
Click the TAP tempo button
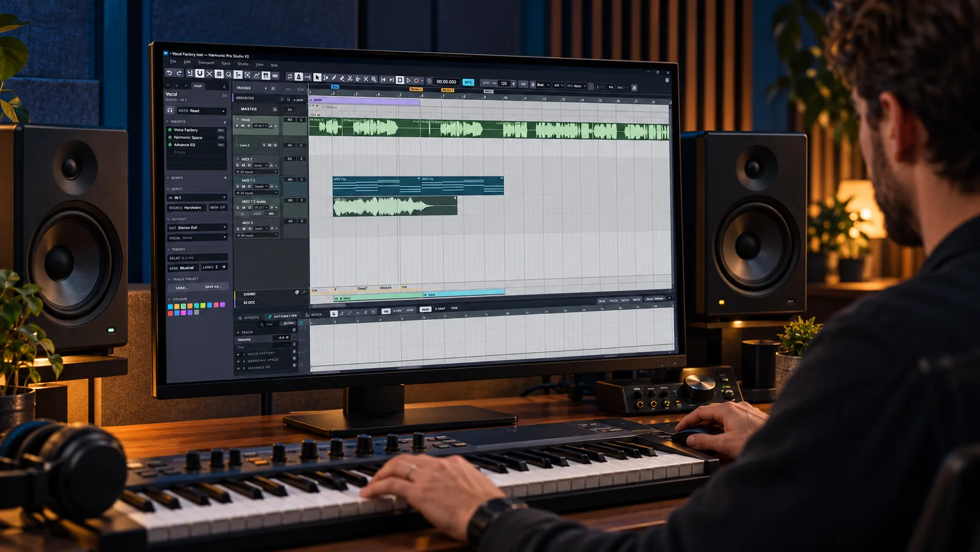point(523,84)
